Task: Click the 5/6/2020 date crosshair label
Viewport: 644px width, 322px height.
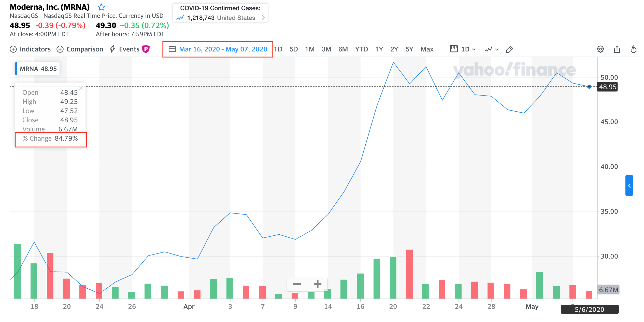Action: point(590,309)
